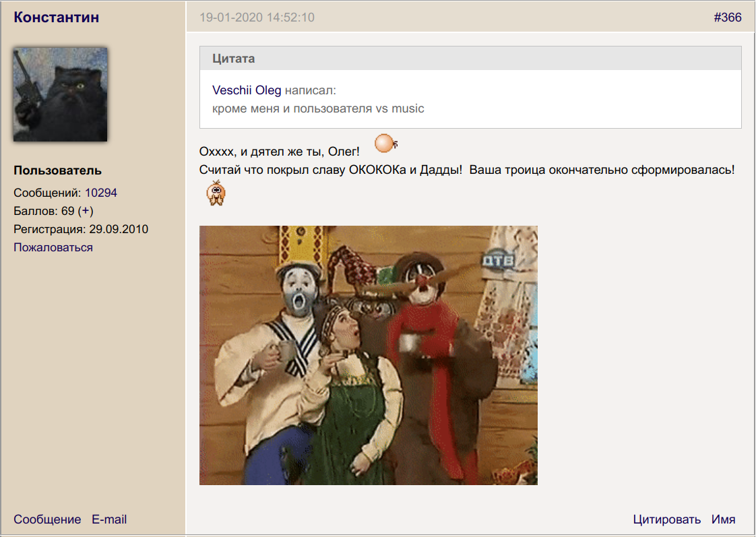
Task: Open Константин's user profile name
Action: click(57, 18)
